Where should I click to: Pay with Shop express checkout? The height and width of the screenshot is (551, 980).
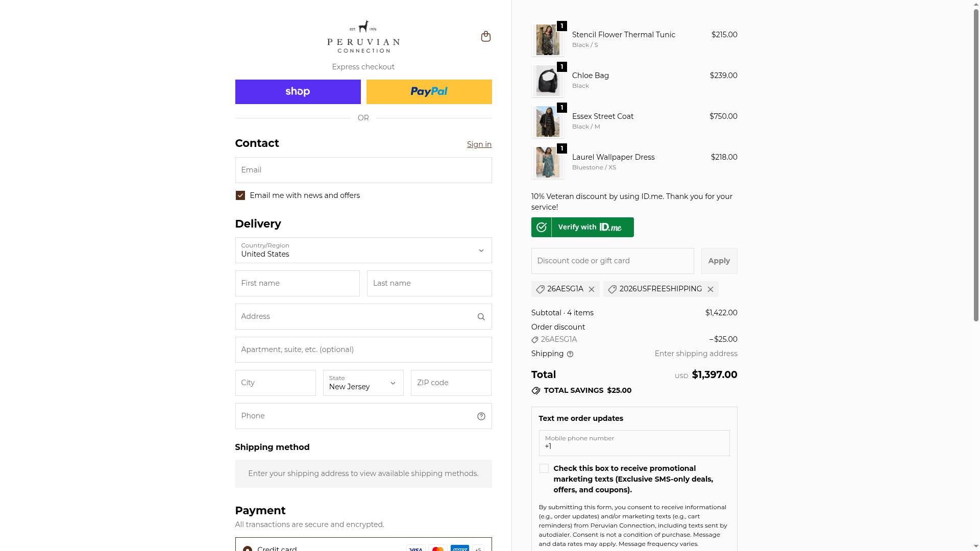click(298, 92)
